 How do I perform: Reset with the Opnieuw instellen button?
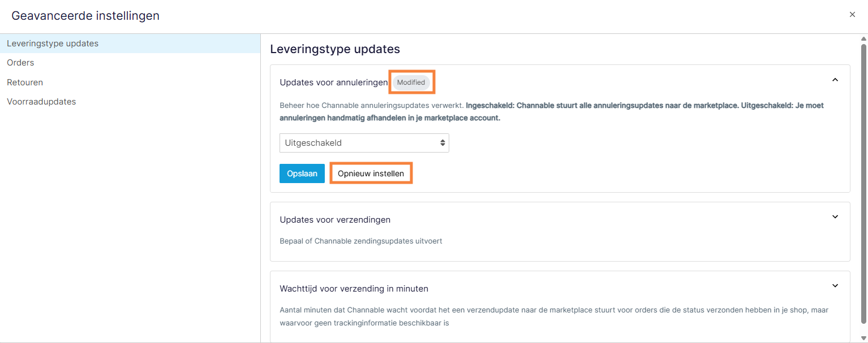tap(371, 173)
